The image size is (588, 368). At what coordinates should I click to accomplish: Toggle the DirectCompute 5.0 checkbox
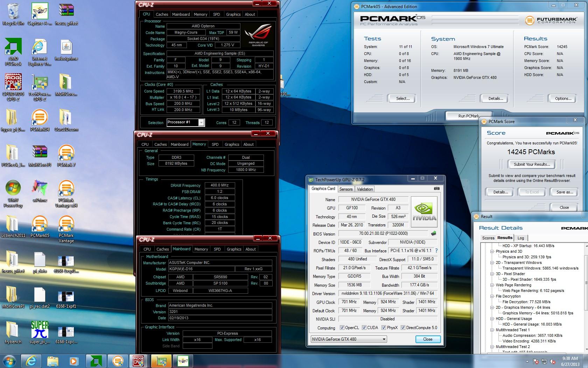(403, 328)
